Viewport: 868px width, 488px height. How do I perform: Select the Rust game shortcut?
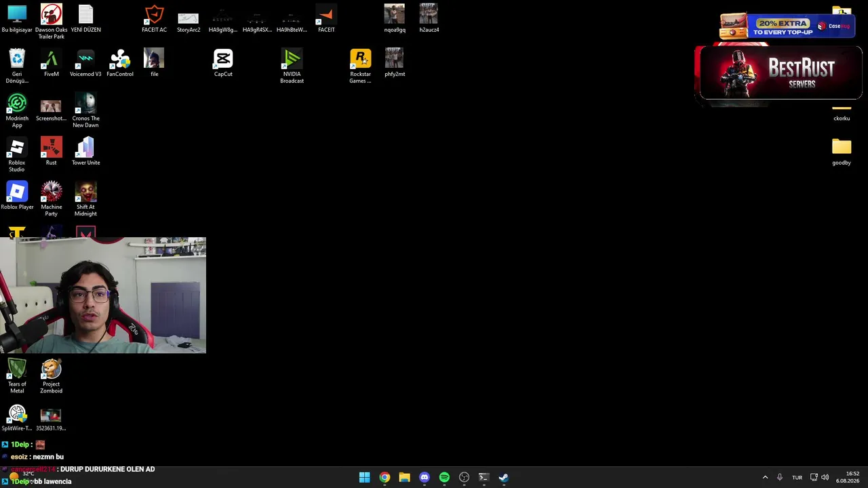[x=52, y=150]
